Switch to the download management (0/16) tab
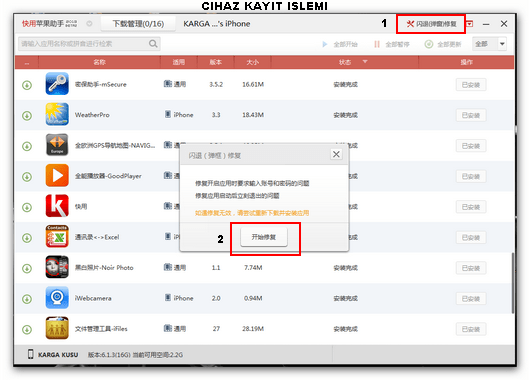Screen dimensions: 530x380 [138, 24]
